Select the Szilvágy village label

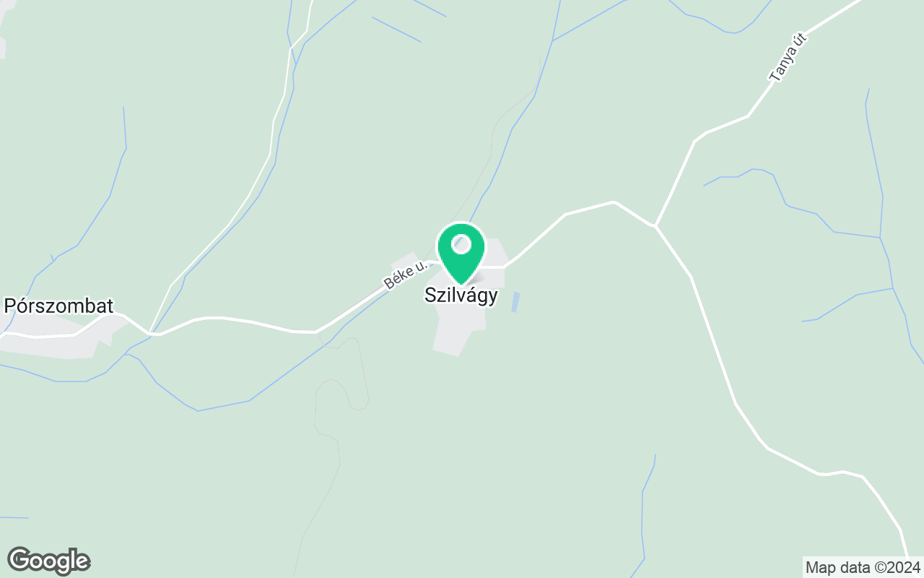pos(461,296)
